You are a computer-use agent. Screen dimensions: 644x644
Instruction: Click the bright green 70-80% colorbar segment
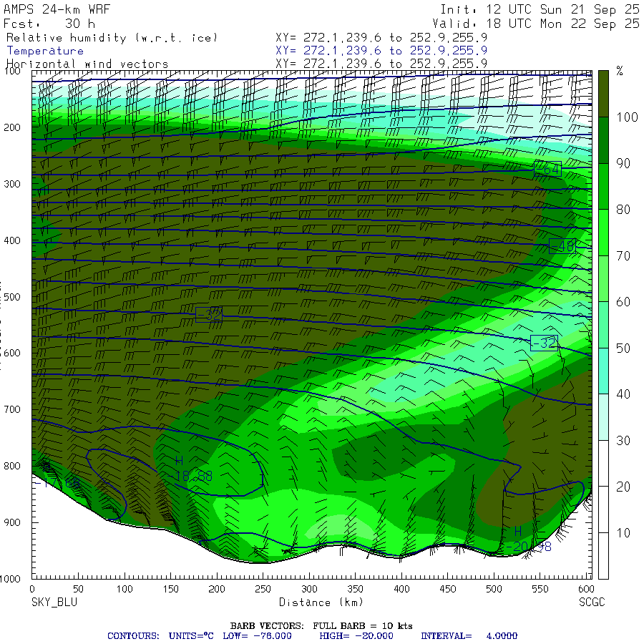coord(603,233)
